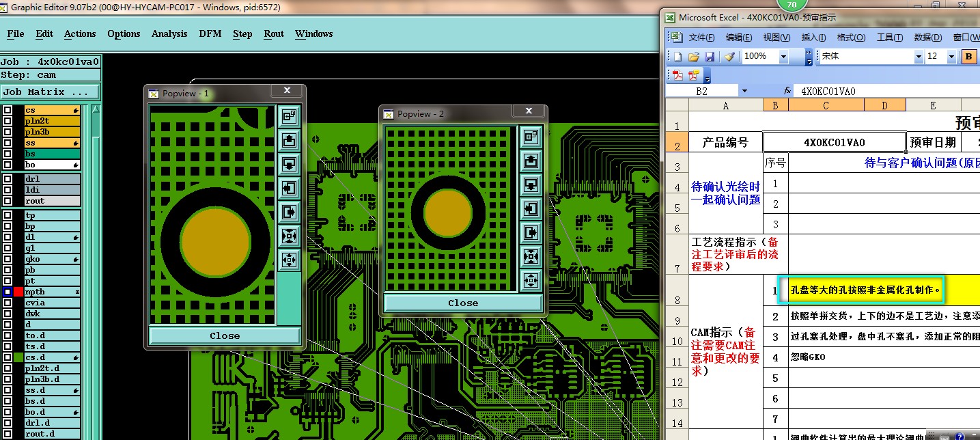Click the first PDF converter icon in Excel
Screen dimensions: 980x440
[678, 74]
